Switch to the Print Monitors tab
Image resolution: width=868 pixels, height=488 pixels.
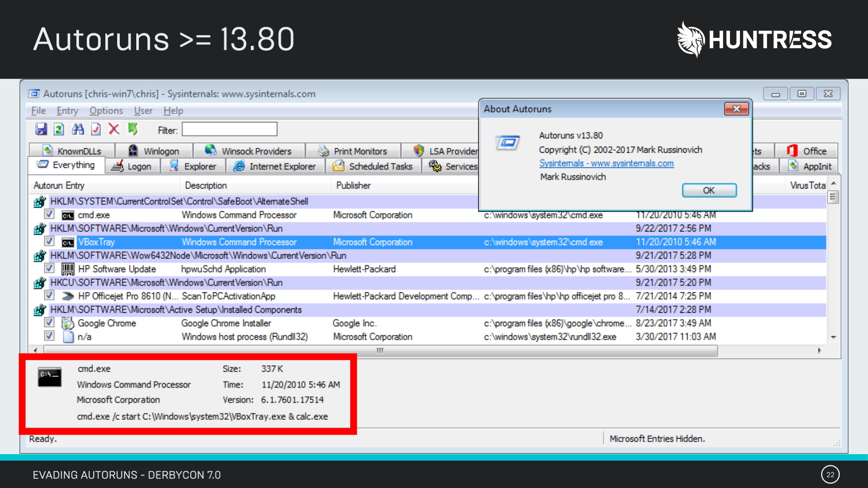(x=353, y=151)
